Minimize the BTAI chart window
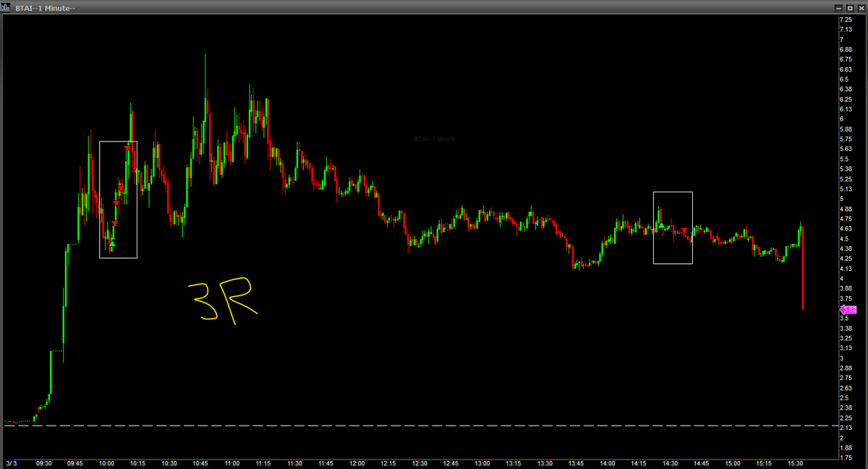This screenshot has width=868, height=469. (x=840, y=7)
